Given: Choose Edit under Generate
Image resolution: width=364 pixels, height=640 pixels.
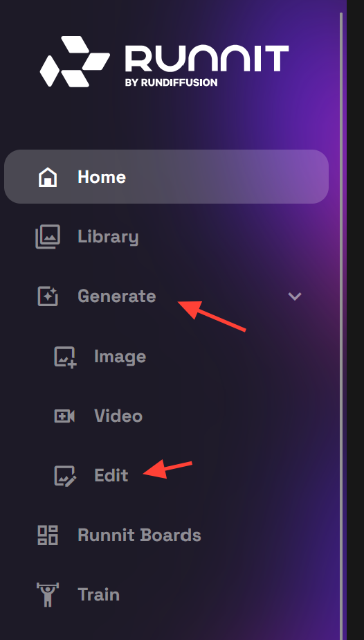Looking at the screenshot, I should 111,476.
